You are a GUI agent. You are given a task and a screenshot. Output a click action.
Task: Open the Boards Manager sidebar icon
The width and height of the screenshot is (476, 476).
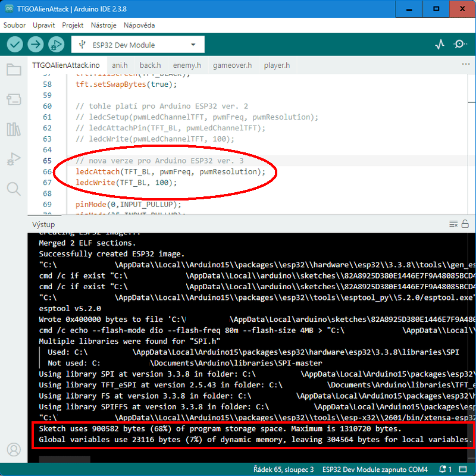(14, 99)
